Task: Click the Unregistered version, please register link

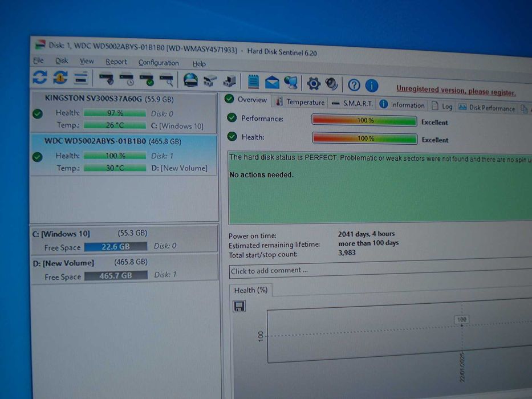Action: coord(456,90)
